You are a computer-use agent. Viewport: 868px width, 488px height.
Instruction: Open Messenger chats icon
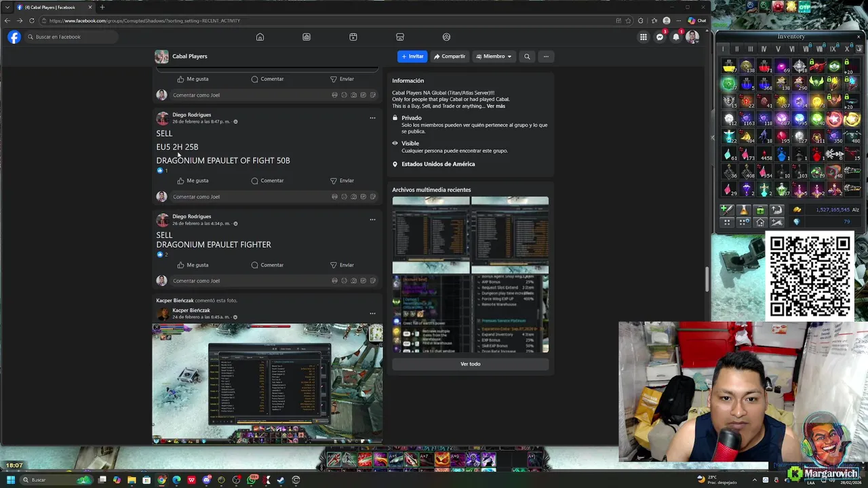pyautogui.click(x=659, y=37)
